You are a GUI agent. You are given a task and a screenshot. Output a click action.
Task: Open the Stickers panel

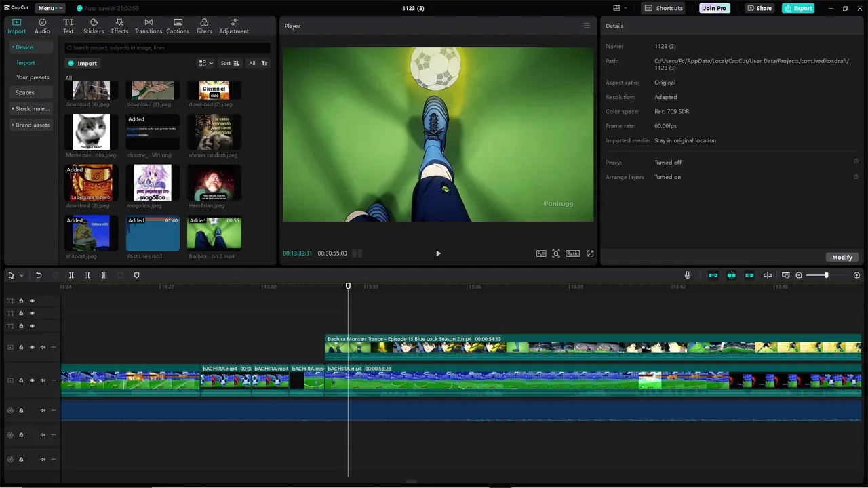[94, 26]
